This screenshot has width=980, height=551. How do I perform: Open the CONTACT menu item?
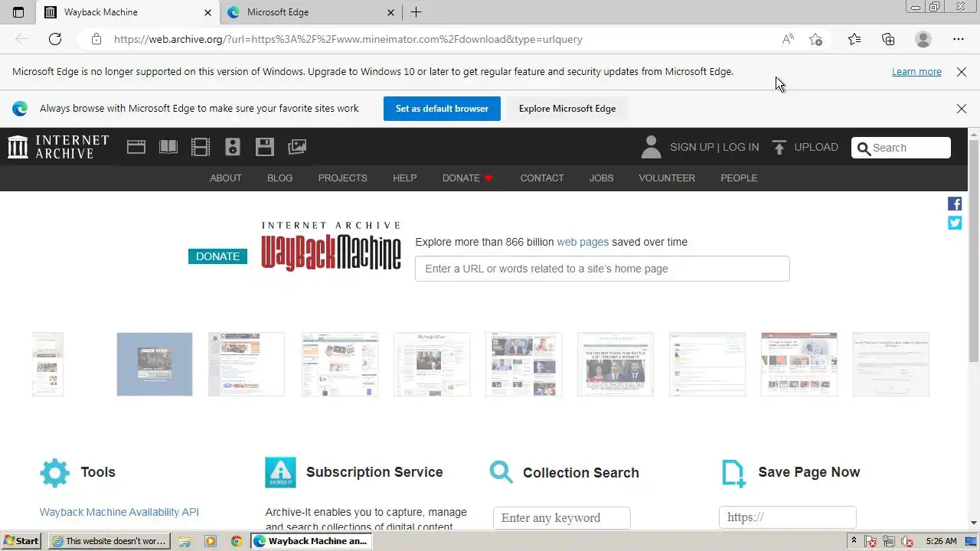click(x=542, y=178)
